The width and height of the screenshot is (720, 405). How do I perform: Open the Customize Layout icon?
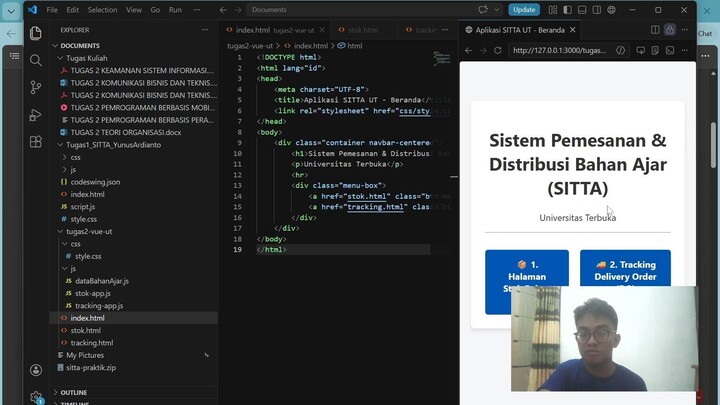pos(553,10)
